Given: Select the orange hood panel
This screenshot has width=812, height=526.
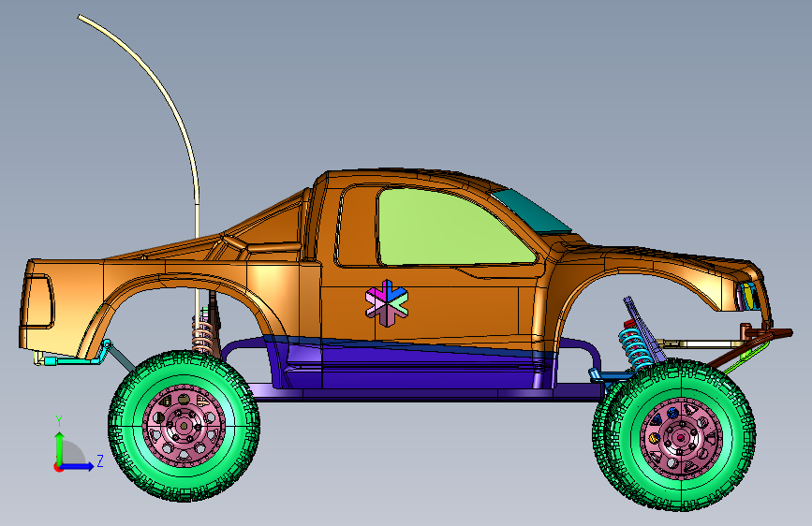Looking at the screenshot, I should [x=668, y=256].
